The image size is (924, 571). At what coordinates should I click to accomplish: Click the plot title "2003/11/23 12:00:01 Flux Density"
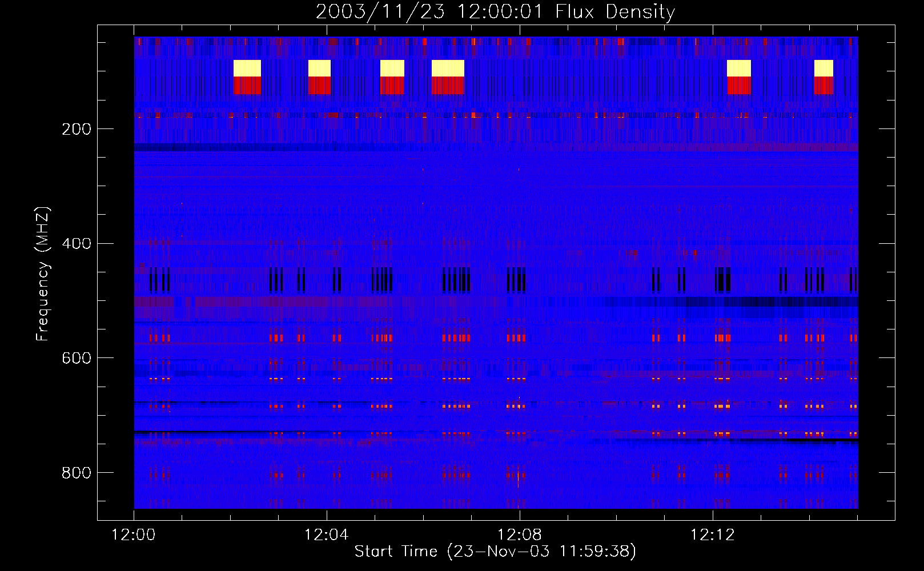coord(495,11)
